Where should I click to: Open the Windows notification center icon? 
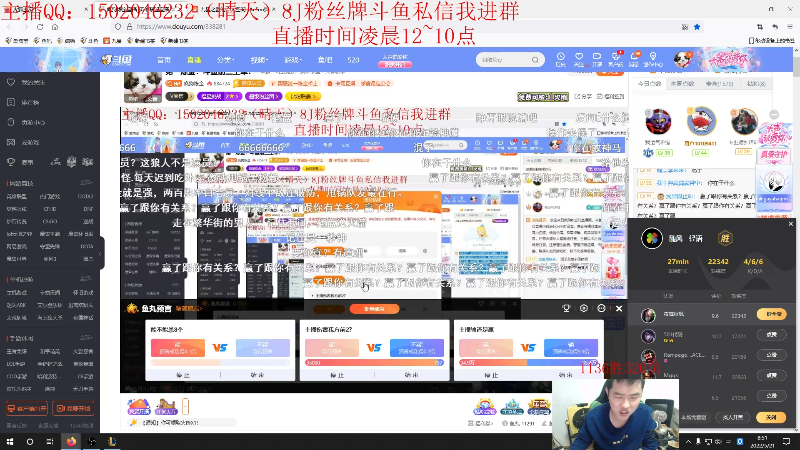[786, 441]
